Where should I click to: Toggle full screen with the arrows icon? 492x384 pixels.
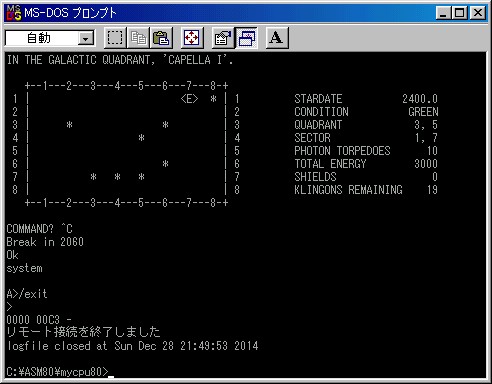pyautogui.click(x=192, y=38)
